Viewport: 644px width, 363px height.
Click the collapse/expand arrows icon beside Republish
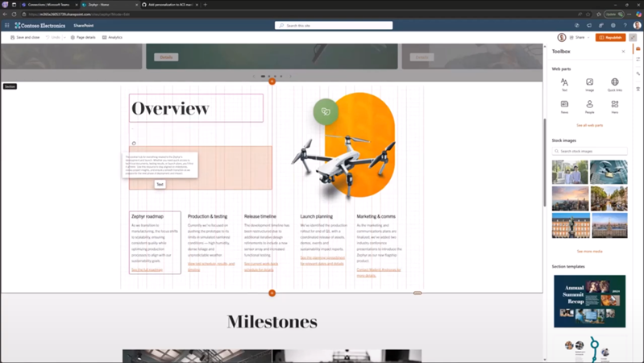633,37
